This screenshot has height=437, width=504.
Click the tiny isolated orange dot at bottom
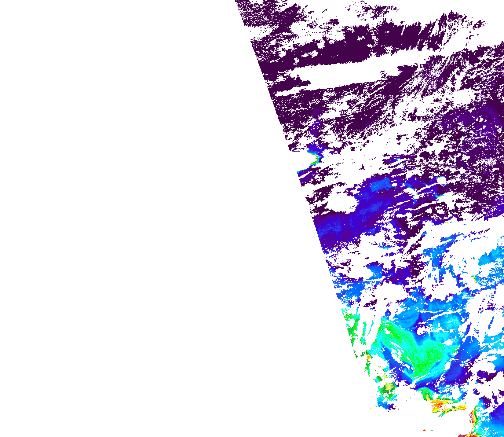(424, 430)
